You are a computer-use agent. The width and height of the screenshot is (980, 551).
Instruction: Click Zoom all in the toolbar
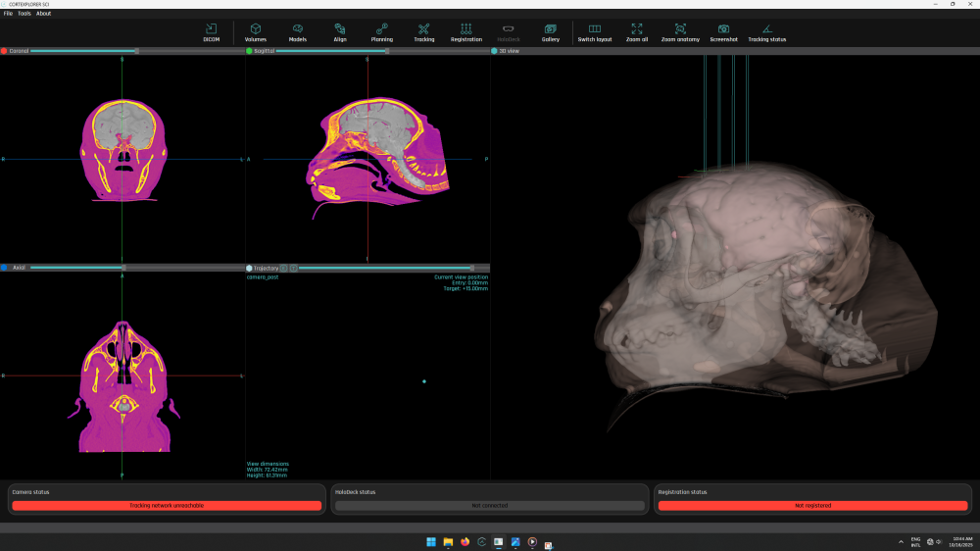tap(637, 31)
